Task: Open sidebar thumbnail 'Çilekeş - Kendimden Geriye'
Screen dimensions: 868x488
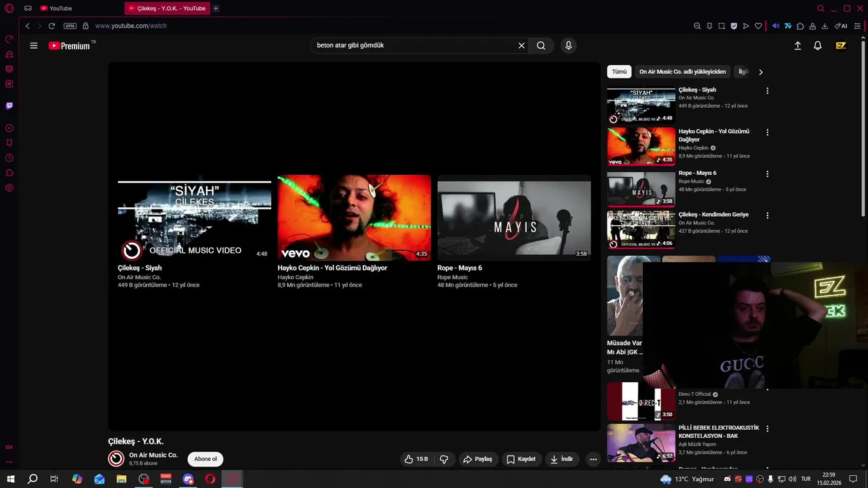Action: (x=641, y=230)
